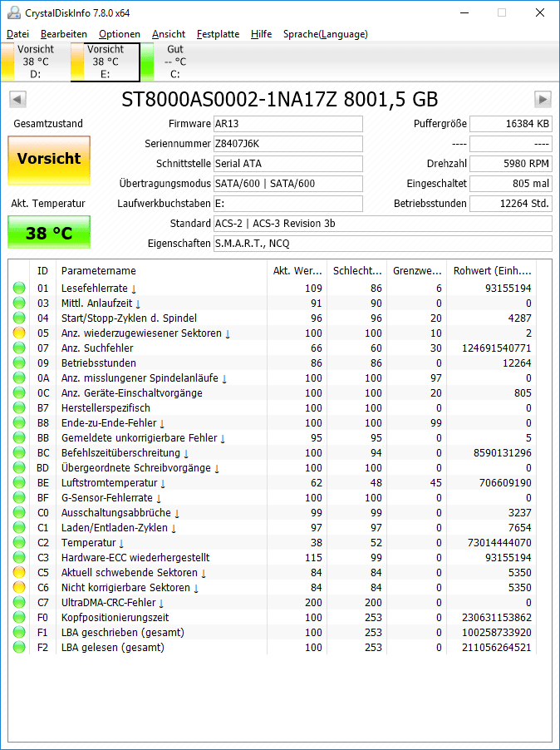Image resolution: width=560 pixels, height=750 pixels.
Task: Go to previous disk with left arrow
Action: click(x=17, y=100)
